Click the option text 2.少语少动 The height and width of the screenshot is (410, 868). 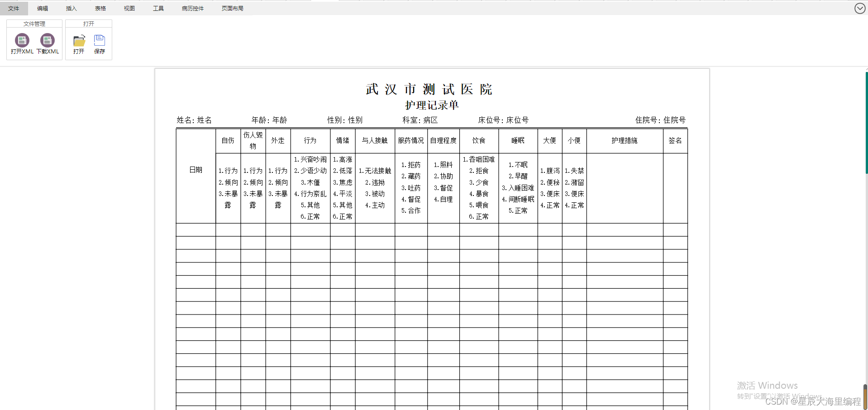(310, 171)
